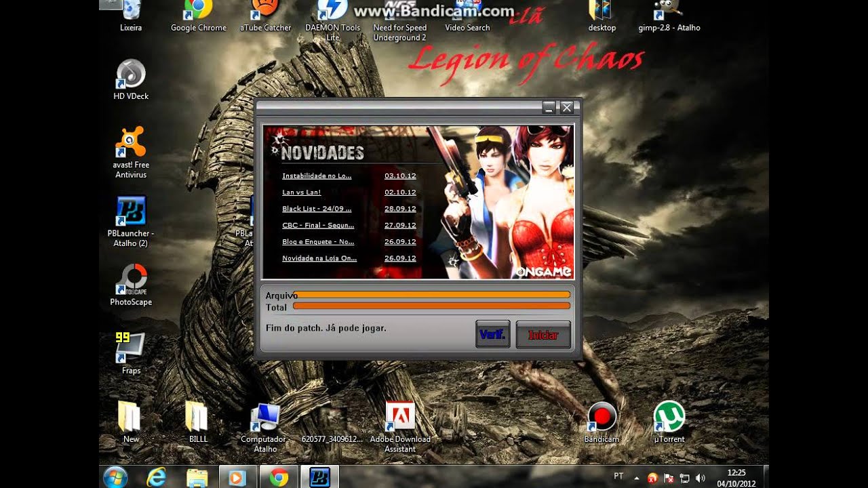Open aTube Catcher desktop shortcut

pyautogui.click(x=265, y=15)
